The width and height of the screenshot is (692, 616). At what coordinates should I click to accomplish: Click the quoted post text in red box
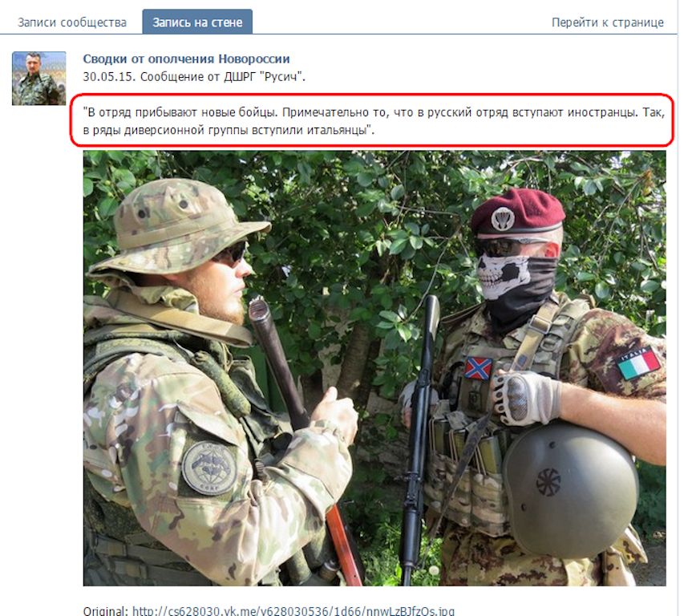pos(374,120)
